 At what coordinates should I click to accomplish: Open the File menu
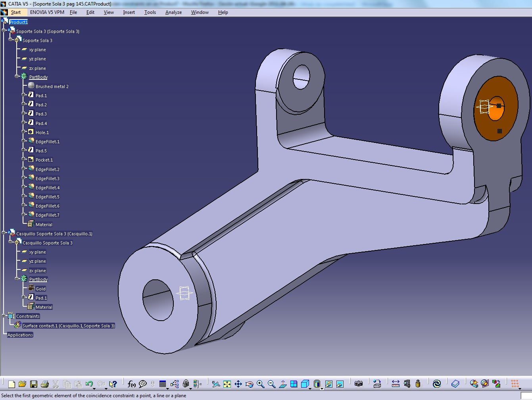tap(73, 12)
